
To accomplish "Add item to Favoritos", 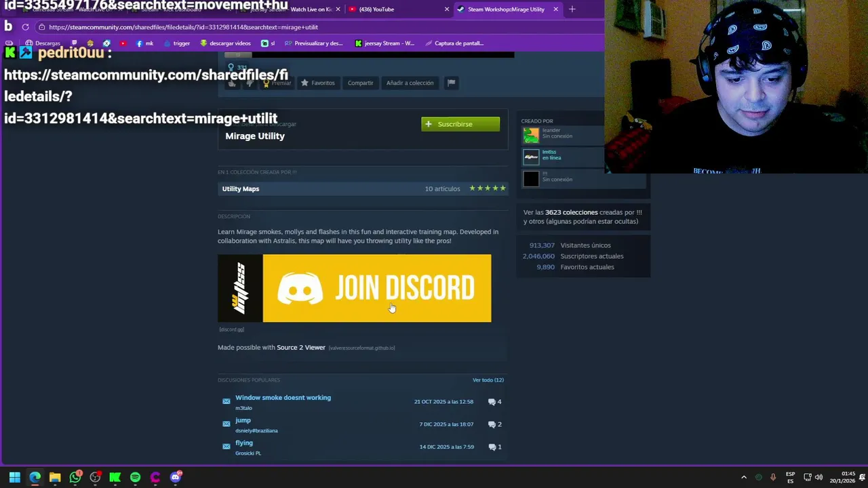I will (318, 83).
